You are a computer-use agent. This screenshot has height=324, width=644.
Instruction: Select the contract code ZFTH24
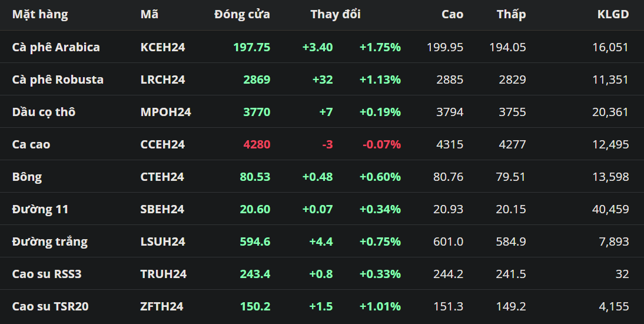pos(162,306)
